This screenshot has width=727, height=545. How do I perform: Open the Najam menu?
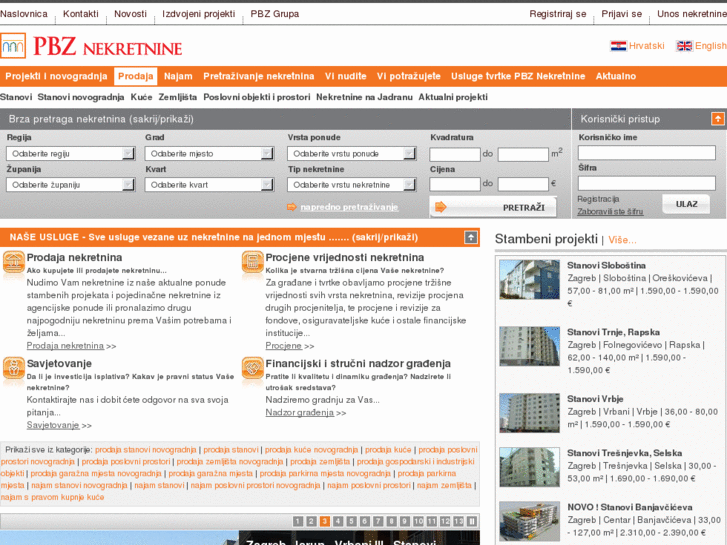tap(178, 76)
